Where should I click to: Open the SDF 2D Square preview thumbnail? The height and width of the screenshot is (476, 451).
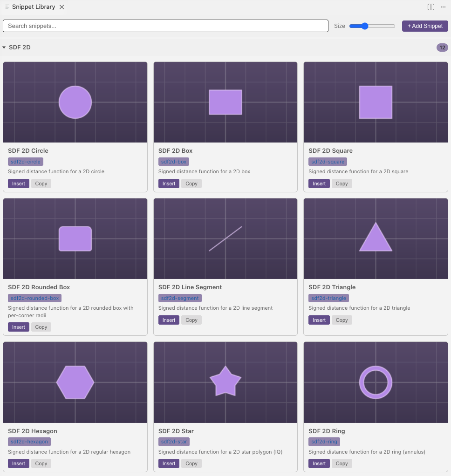coord(376,102)
